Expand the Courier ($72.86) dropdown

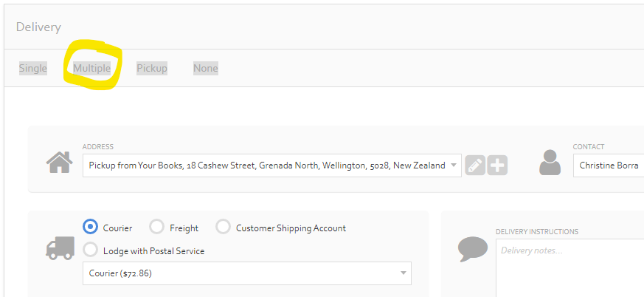(247, 273)
